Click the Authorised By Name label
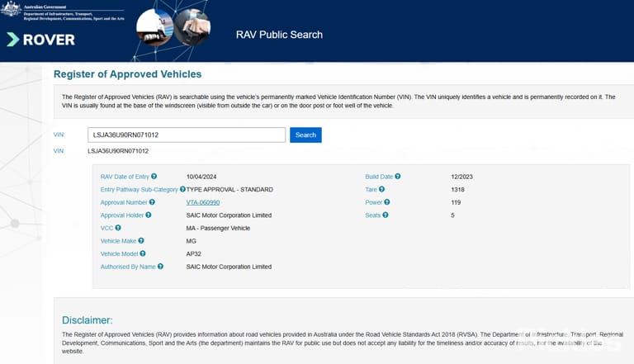 coord(128,267)
